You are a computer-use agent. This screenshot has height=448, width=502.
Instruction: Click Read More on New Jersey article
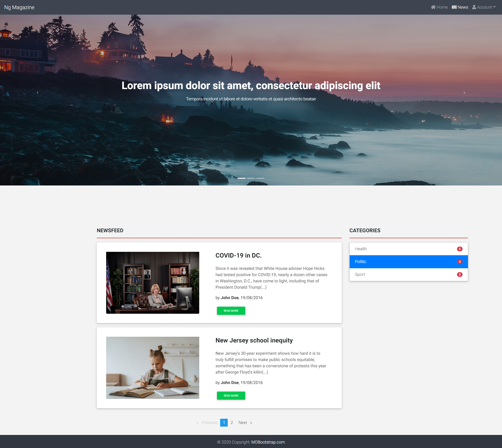(231, 395)
